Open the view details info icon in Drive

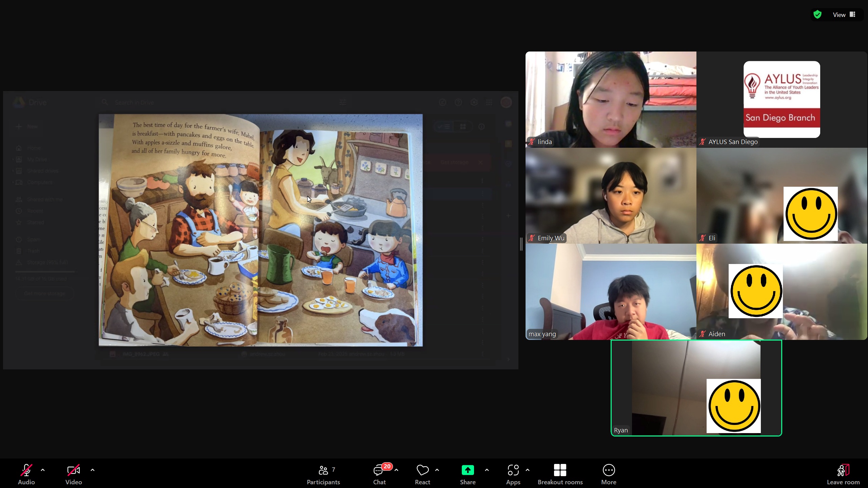(481, 127)
